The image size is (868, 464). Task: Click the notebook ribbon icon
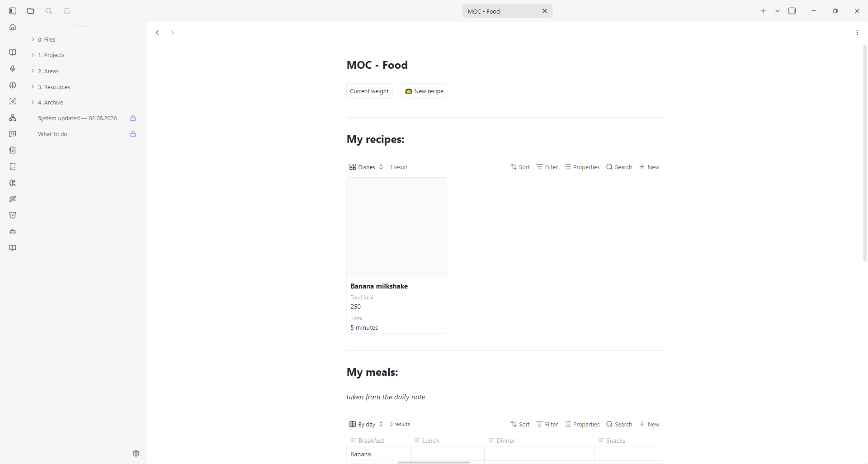(13, 150)
